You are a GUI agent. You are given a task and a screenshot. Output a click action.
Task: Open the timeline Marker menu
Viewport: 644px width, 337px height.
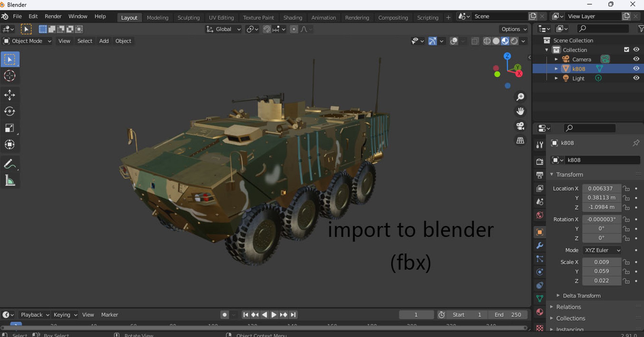[x=110, y=315]
